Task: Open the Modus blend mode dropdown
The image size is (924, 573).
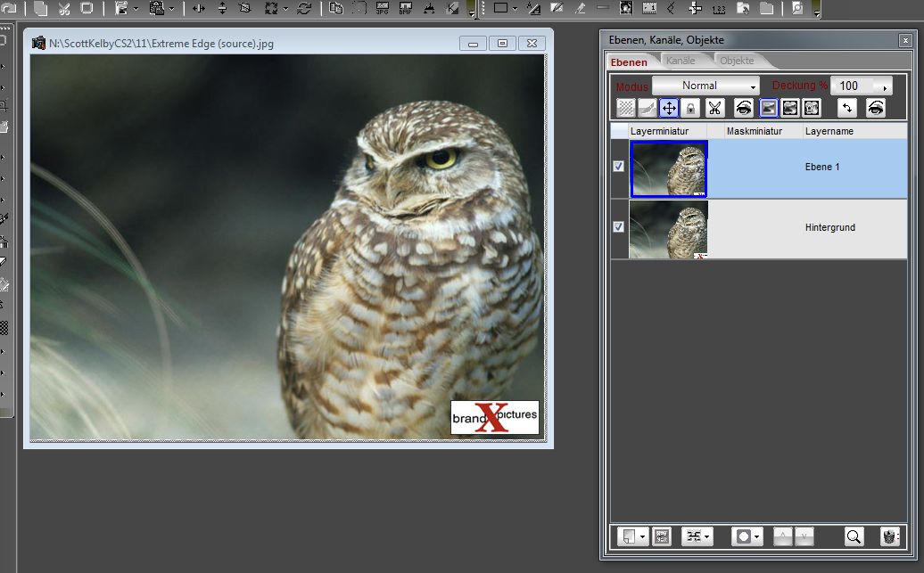Action: coord(705,86)
